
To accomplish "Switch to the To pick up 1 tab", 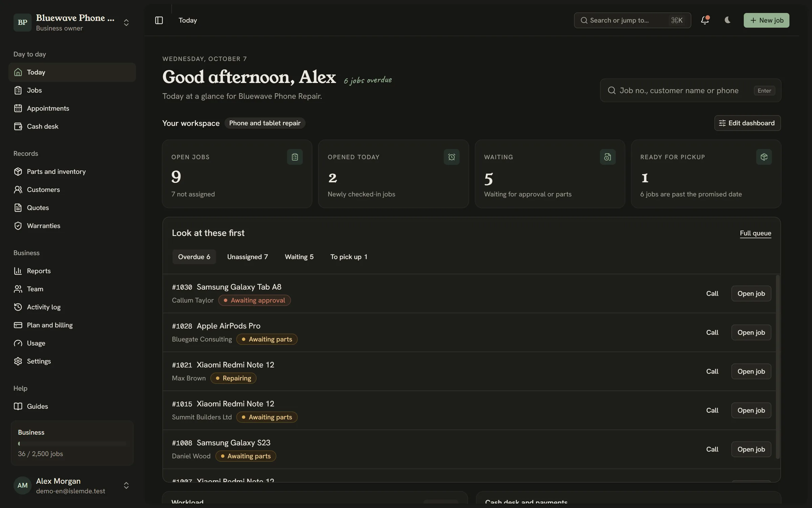I will tap(349, 257).
